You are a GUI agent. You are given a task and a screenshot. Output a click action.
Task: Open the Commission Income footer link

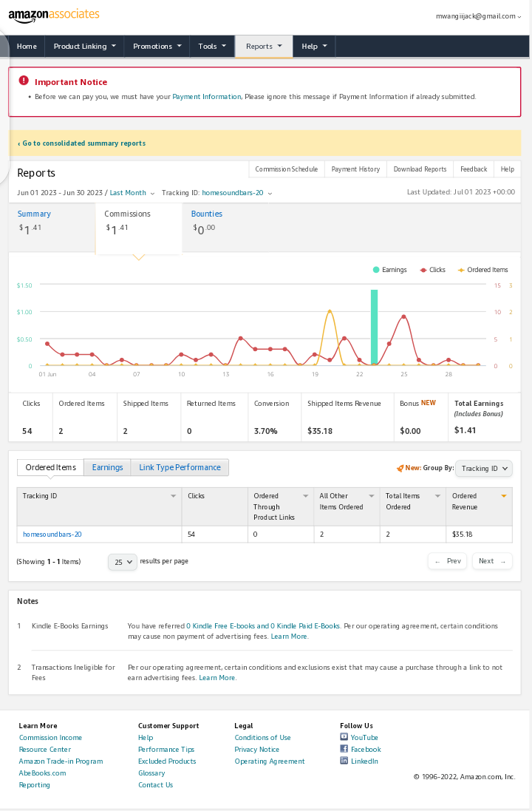tap(51, 738)
